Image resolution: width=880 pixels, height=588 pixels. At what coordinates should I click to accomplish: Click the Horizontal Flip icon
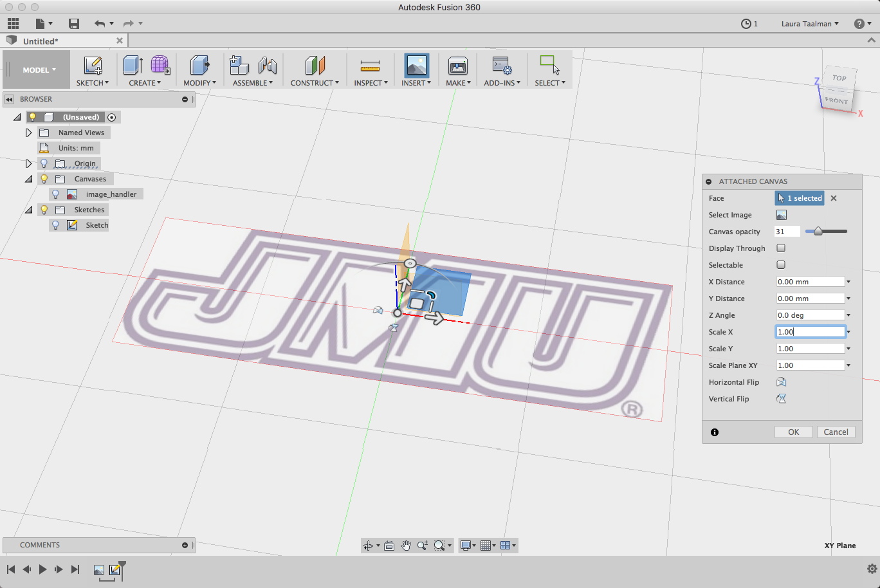tap(781, 382)
